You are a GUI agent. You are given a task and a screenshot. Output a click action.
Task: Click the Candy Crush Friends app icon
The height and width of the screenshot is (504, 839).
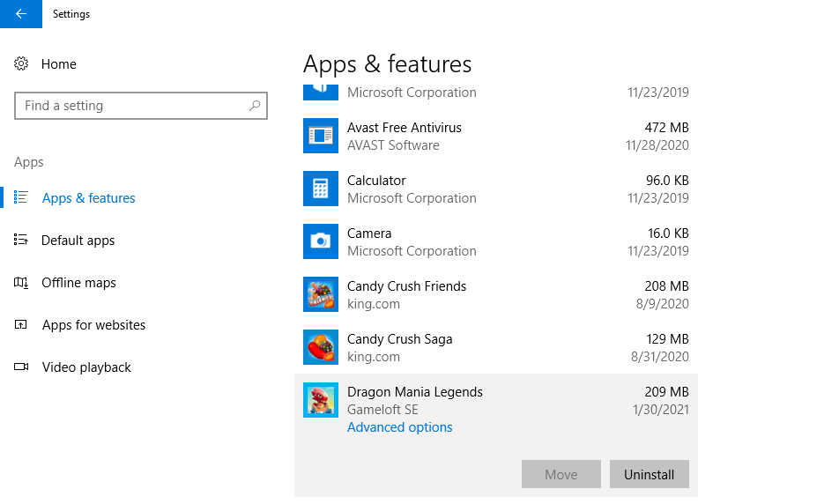pos(320,294)
